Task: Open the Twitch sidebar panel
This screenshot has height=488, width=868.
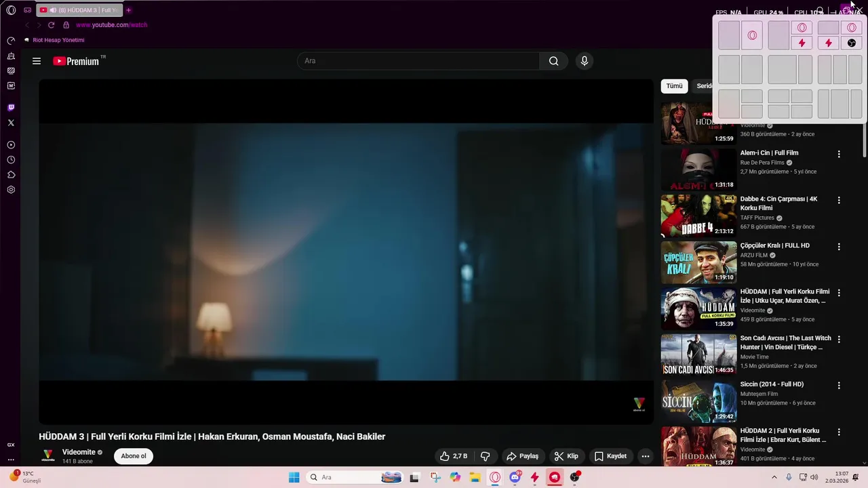Action: [x=11, y=107]
